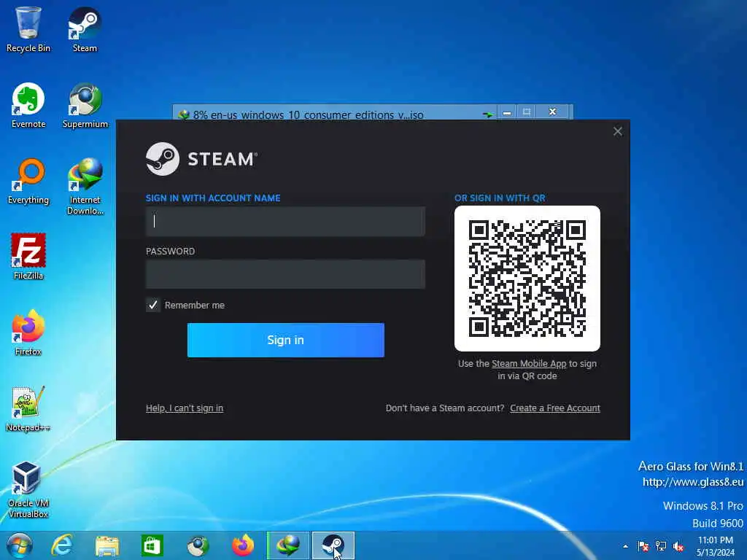The image size is (747, 560).
Task: Uncheck the Remember me checkbox
Action: (153, 305)
